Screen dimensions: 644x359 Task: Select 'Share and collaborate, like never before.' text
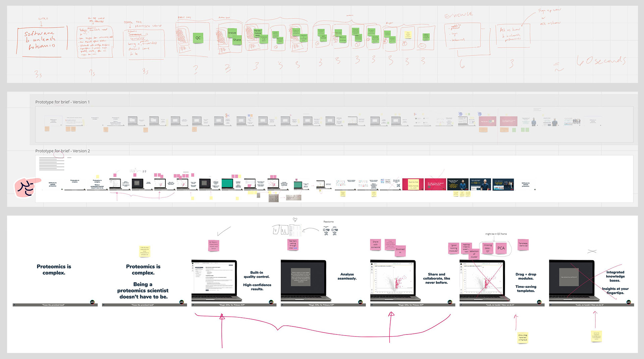point(437,278)
